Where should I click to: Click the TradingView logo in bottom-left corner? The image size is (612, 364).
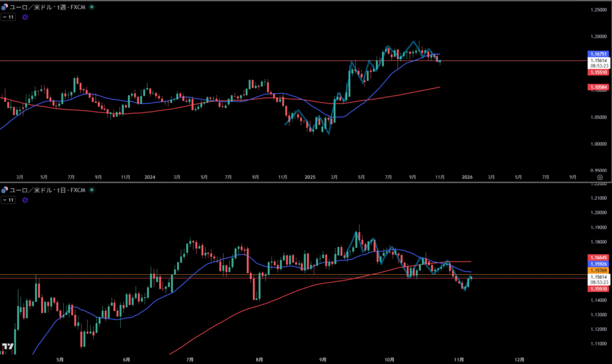tap(8, 348)
